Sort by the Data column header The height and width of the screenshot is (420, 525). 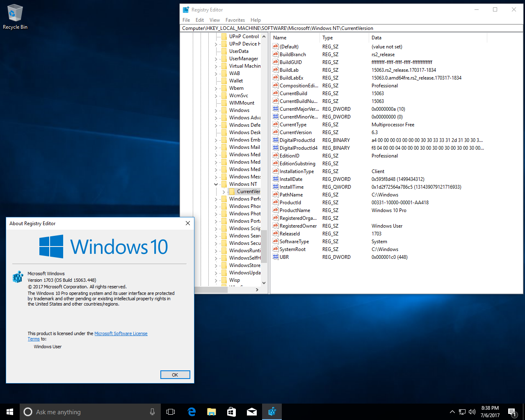[x=428, y=37]
